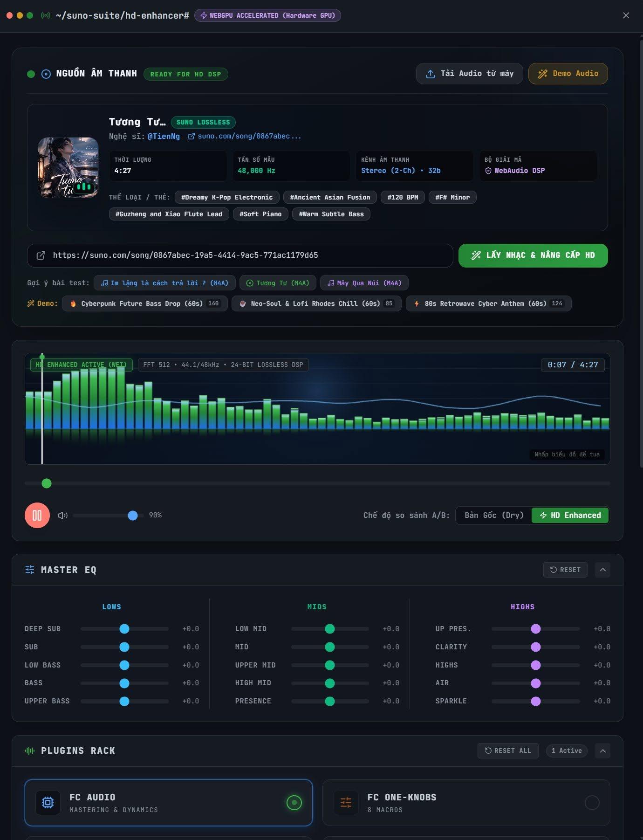Screen dimensions: 643x840
Task: Click the shield icon next to WebAudio DSP
Action: (488, 171)
